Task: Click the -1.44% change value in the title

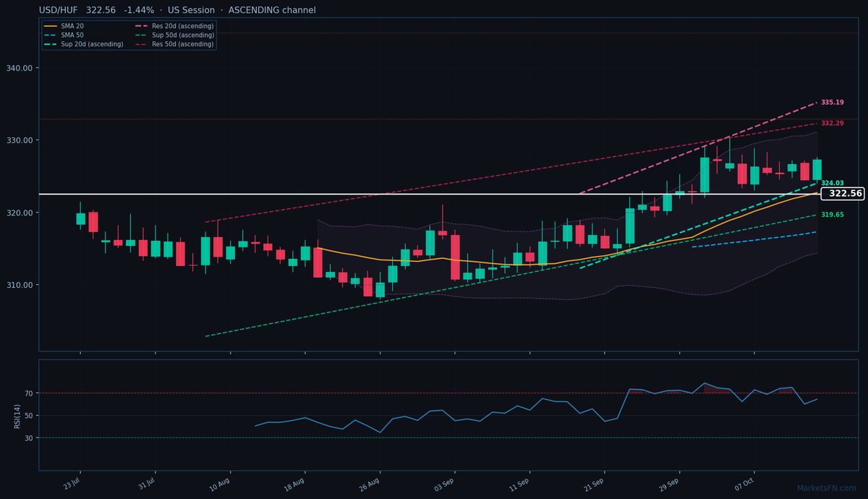Action: (x=139, y=10)
